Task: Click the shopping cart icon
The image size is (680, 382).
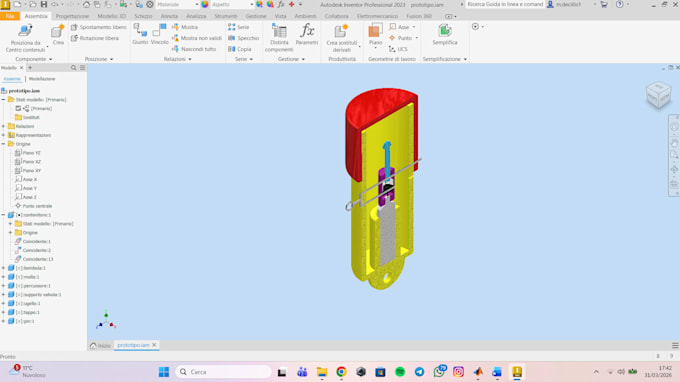Action: (604, 4)
